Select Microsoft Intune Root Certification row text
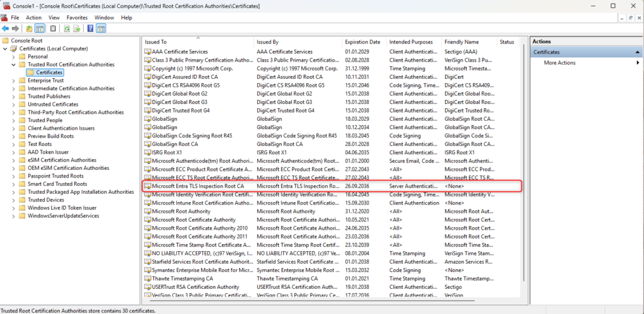This screenshot has width=644, height=314. (x=203, y=203)
